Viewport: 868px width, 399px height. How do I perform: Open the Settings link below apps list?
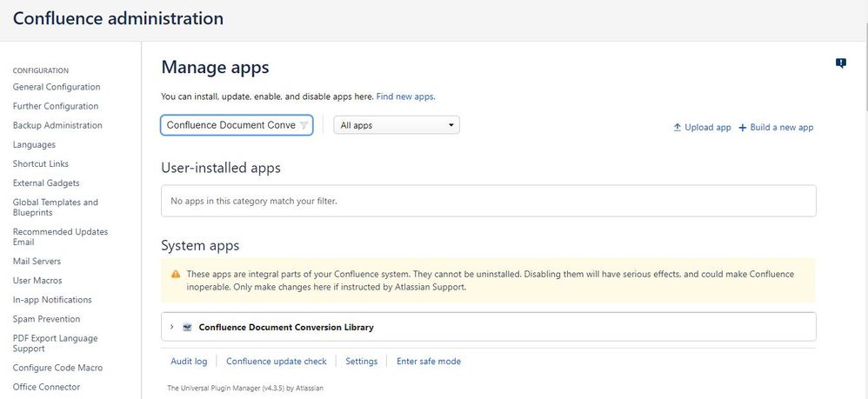(362, 362)
